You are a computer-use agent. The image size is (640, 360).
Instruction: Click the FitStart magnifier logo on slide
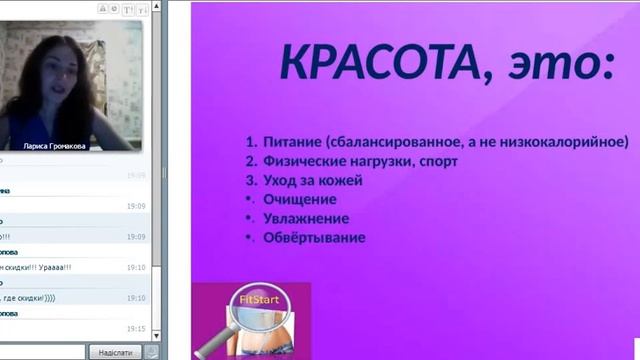click(x=251, y=321)
